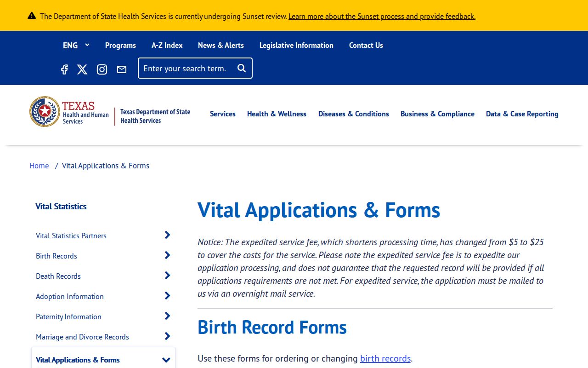Screen dimensions: 588x368
Task: Open Adoption Information sidebar link
Action: click(70, 296)
